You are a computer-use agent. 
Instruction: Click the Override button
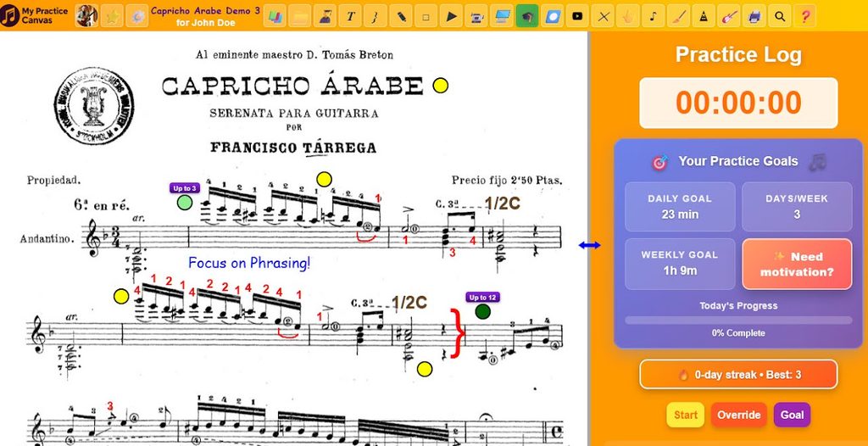tap(738, 415)
